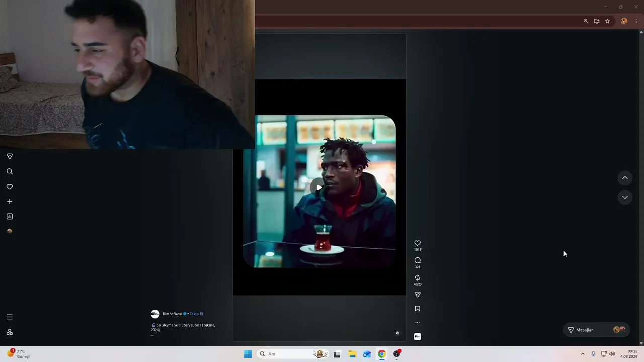Share the reel via paper-plane icon
This screenshot has height=362, width=644.
point(417,295)
